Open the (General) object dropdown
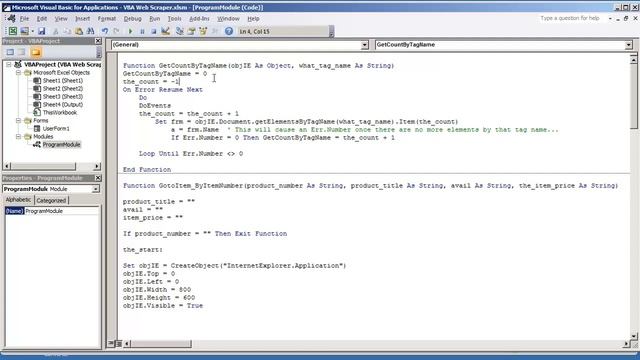 pos(364,45)
